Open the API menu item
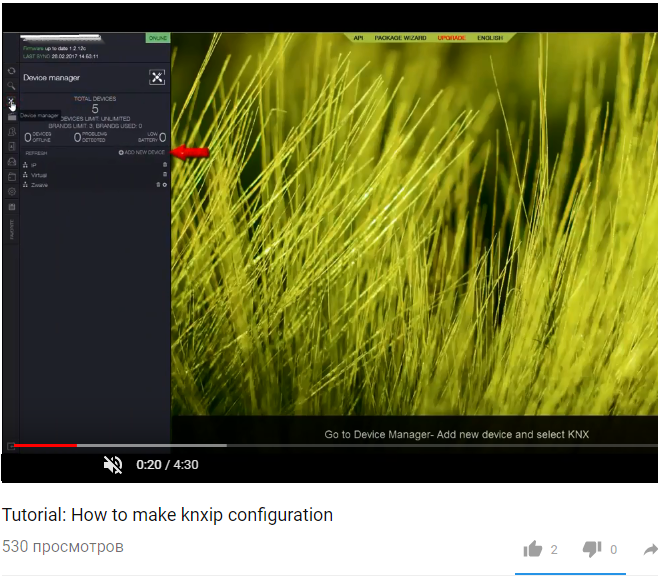This screenshot has height=582, width=658. tap(358, 38)
